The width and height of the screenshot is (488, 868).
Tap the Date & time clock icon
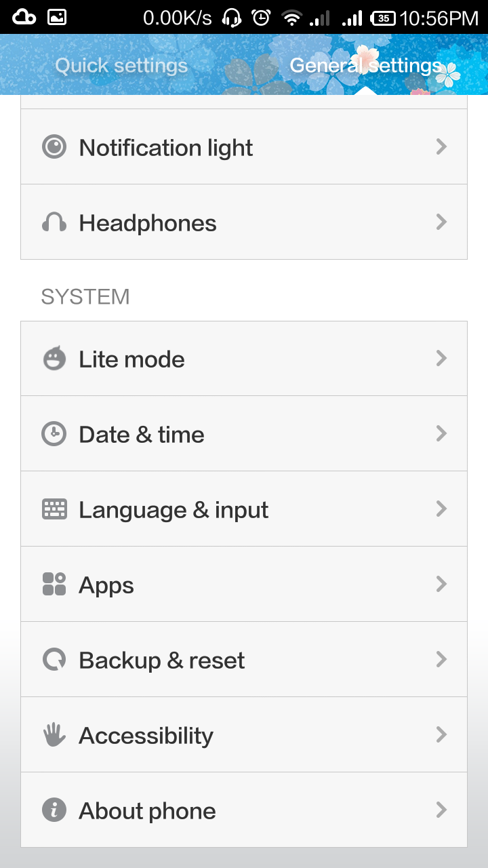54,434
